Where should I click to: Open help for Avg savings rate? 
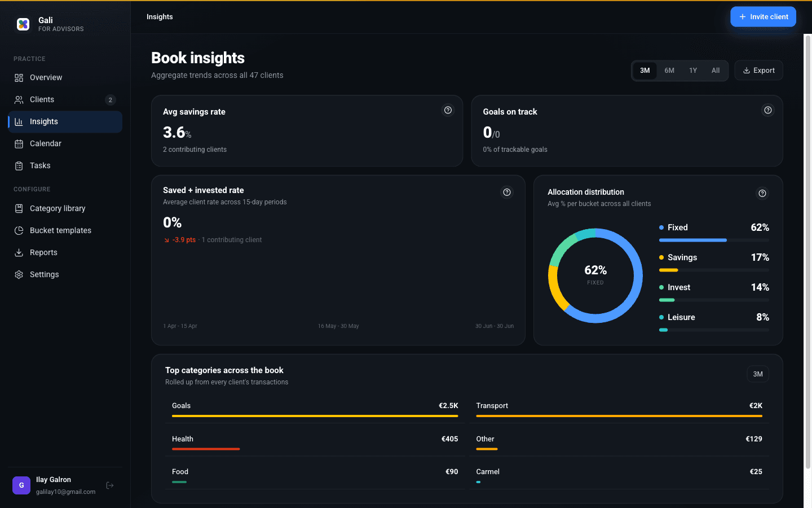click(448, 110)
